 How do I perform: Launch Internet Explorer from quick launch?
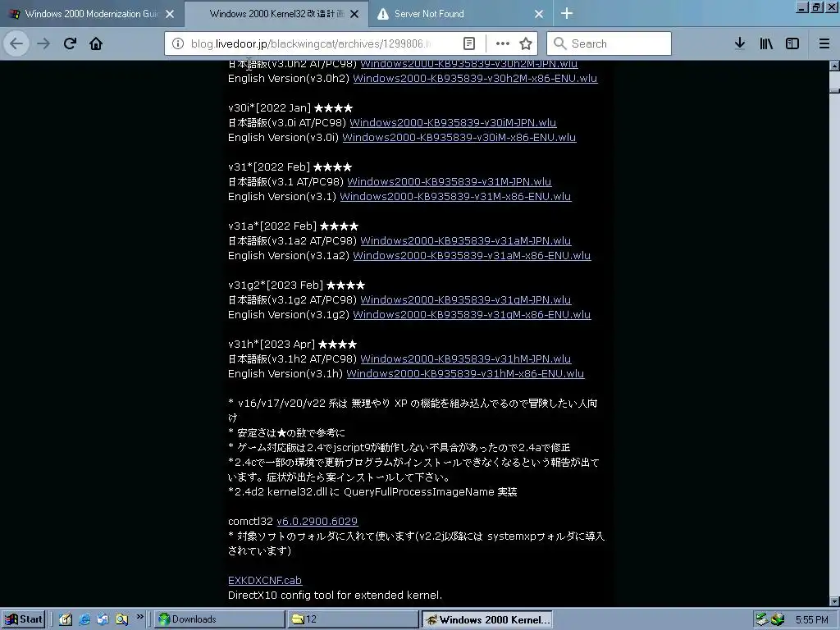pyautogui.click(x=84, y=619)
